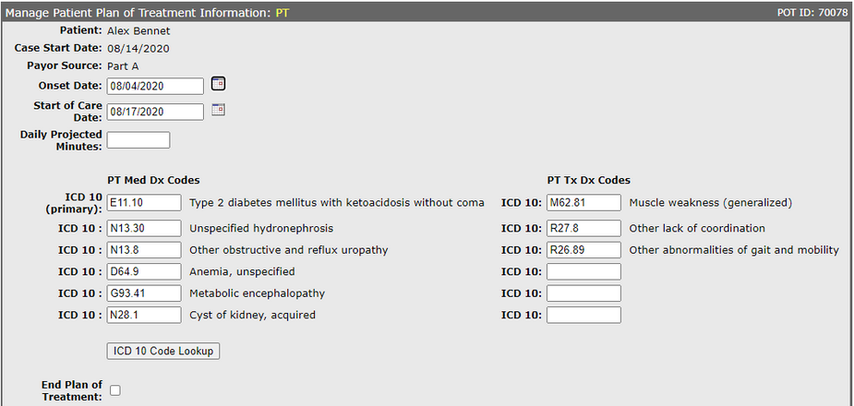Screen dimensions: 854x406
Task: Click the ICD 10 Code Lookup button
Action: 163,351
